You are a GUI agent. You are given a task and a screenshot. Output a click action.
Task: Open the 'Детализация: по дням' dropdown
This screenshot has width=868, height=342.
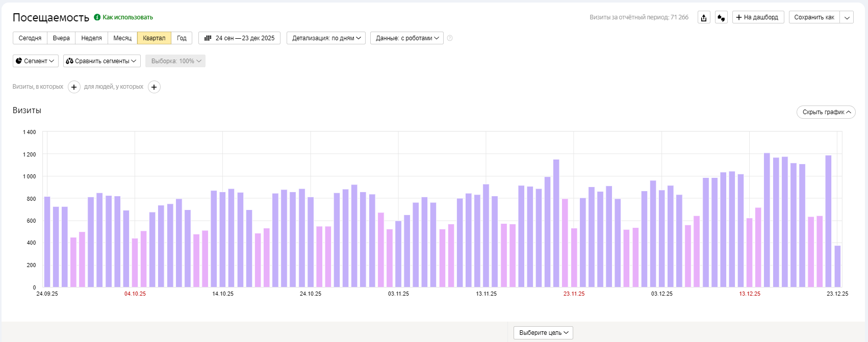[326, 38]
